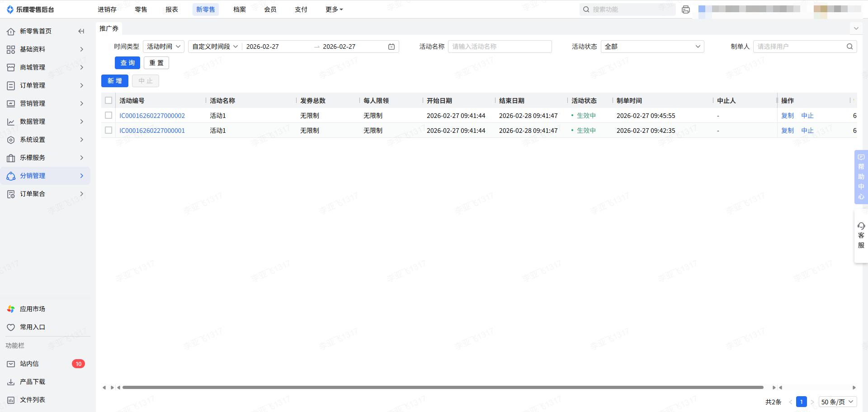Click the 基础资料 grid icon

11,49
